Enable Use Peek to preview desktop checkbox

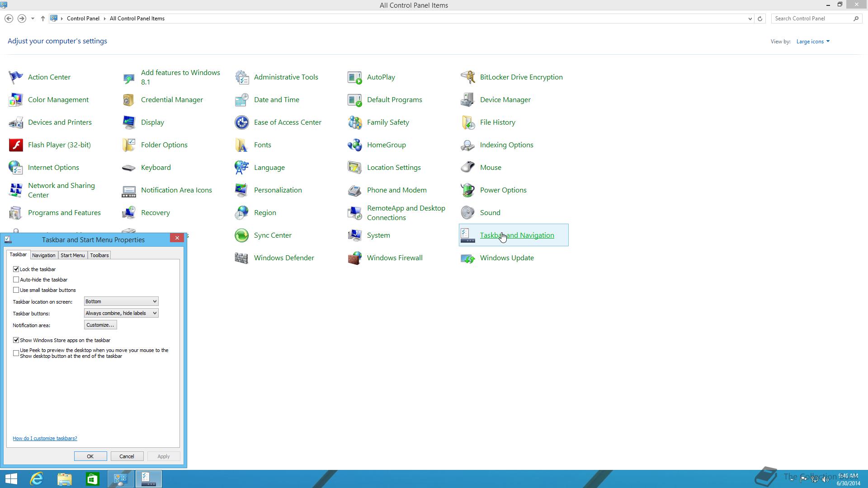coord(16,353)
